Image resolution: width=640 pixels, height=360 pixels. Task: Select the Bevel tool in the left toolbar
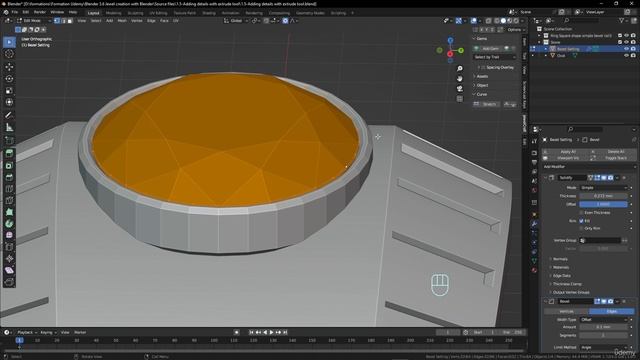point(9,177)
